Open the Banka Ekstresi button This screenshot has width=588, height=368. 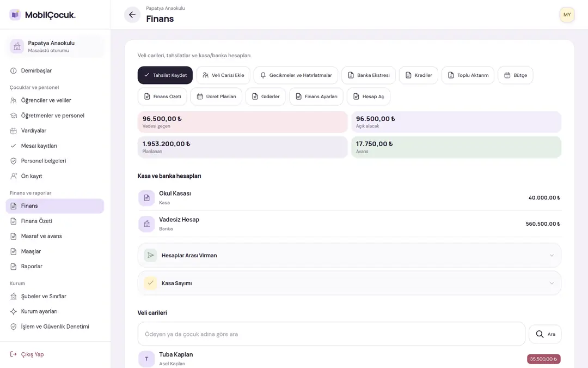pyautogui.click(x=368, y=75)
